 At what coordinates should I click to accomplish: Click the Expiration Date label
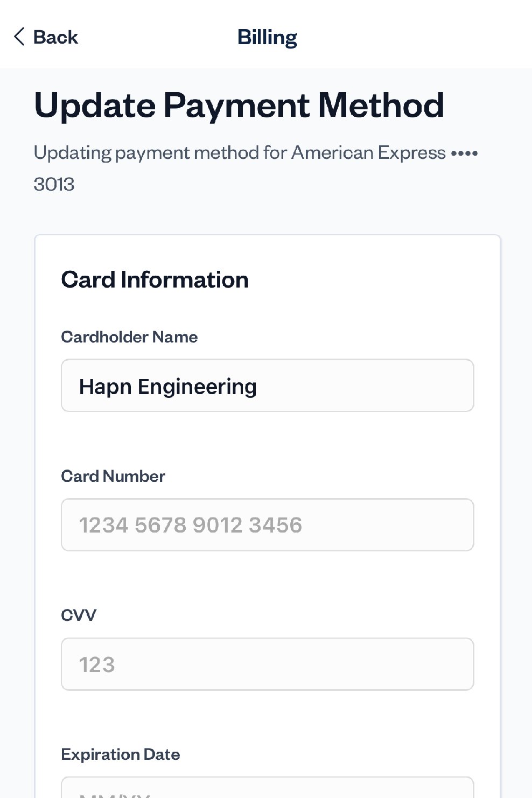coord(121,754)
